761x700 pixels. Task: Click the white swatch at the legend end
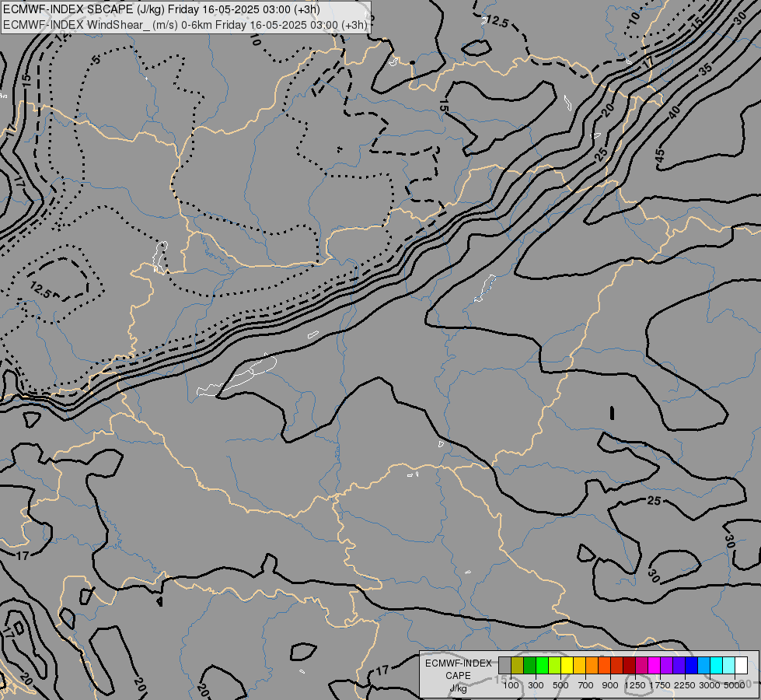tap(742, 665)
